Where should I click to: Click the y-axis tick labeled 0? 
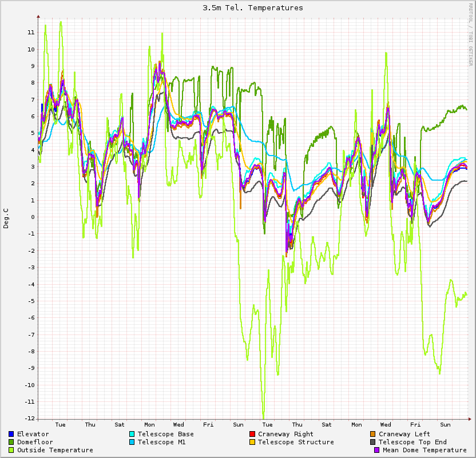pos(33,217)
